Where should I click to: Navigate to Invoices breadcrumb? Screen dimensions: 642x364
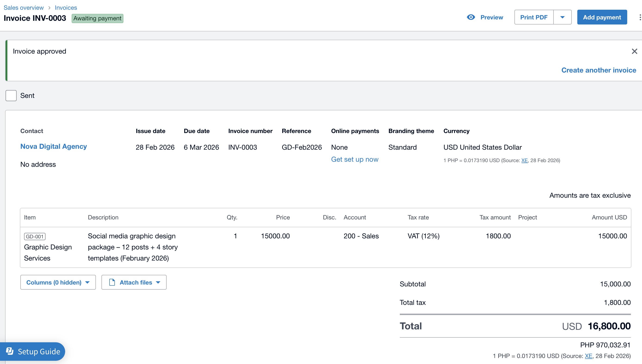(66, 8)
